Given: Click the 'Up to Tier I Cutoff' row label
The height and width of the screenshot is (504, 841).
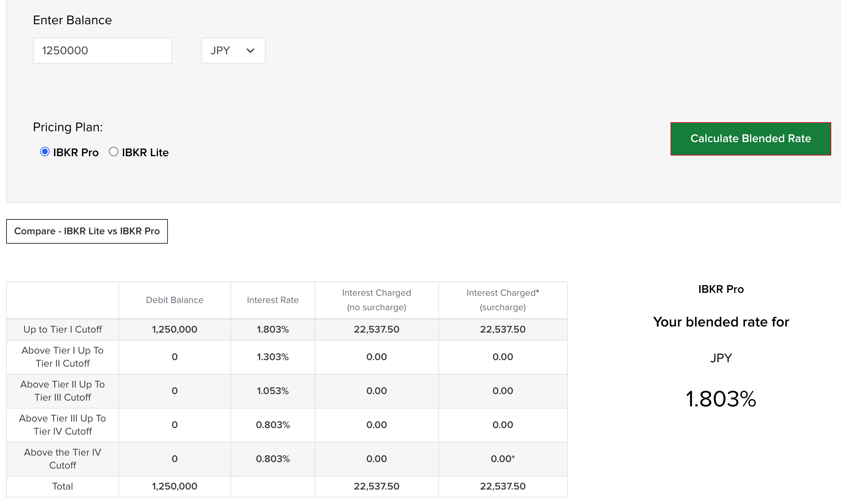Looking at the screenshot, I should pyautogui.click(x=63, y=329).
